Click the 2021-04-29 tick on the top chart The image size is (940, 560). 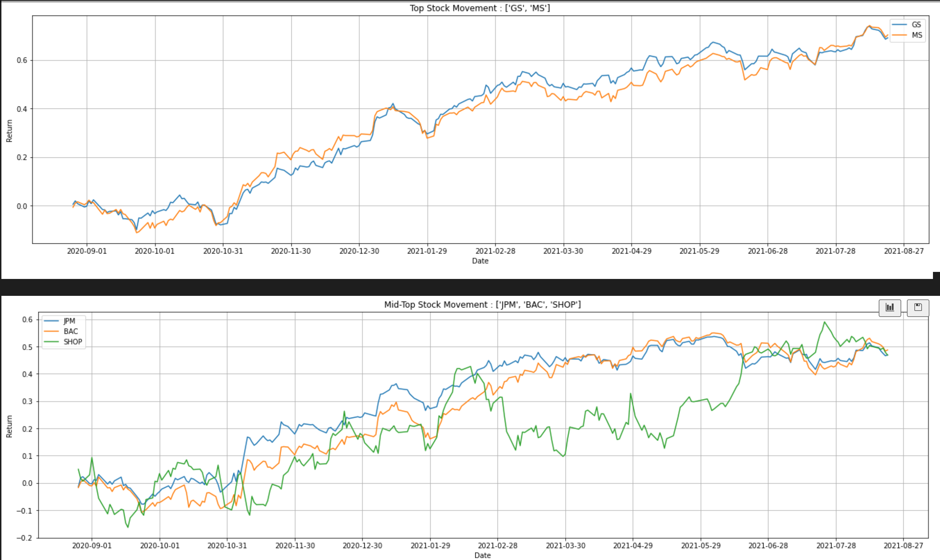click(632, 251)
